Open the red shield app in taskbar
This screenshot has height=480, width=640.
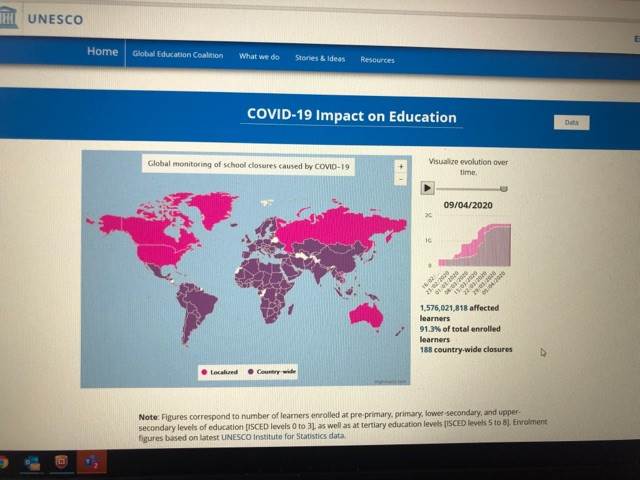pos(61,462)
